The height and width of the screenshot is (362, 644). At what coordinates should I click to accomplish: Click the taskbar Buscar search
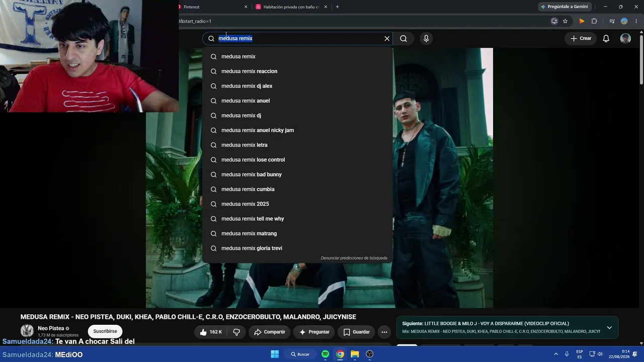click(x=300, y=354)
